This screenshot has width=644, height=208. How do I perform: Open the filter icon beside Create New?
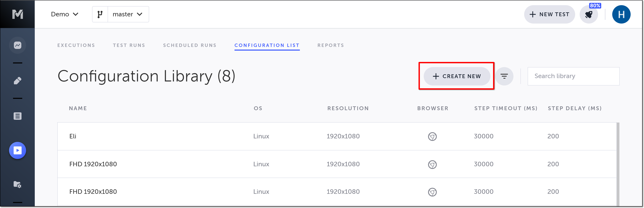(504, 76)
